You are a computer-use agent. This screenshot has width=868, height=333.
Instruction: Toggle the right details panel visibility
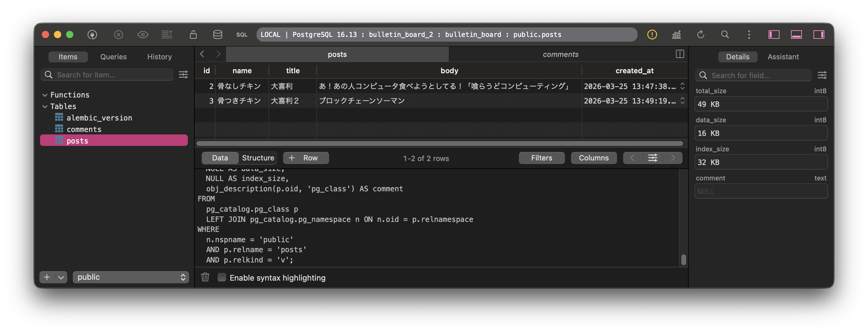pyautogui.click(x=819, y=34)
